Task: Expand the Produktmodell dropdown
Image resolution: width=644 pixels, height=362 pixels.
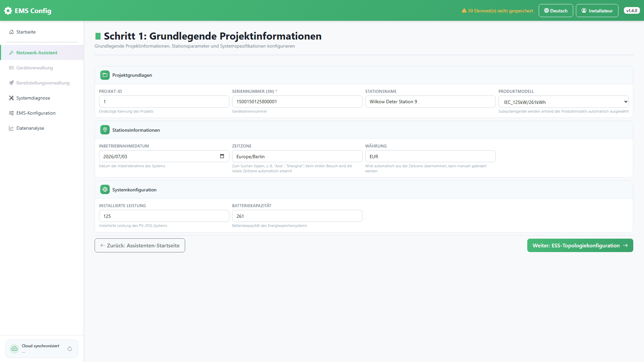Action: point(563,102)
